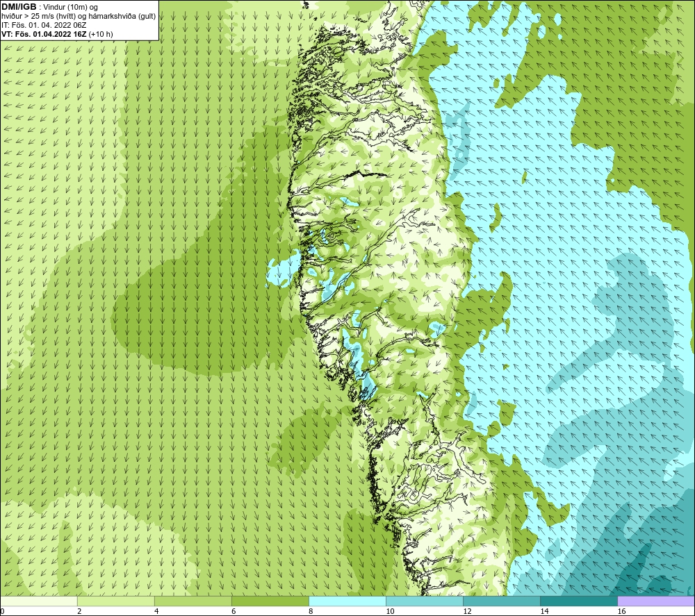Click the 4–6 m/s green legend swatch
The image size is (695, 616).
pos(193,601)
